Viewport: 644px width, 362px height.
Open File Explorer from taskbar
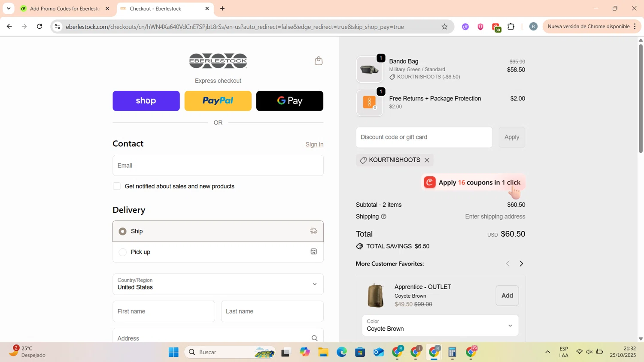point(323,352)
